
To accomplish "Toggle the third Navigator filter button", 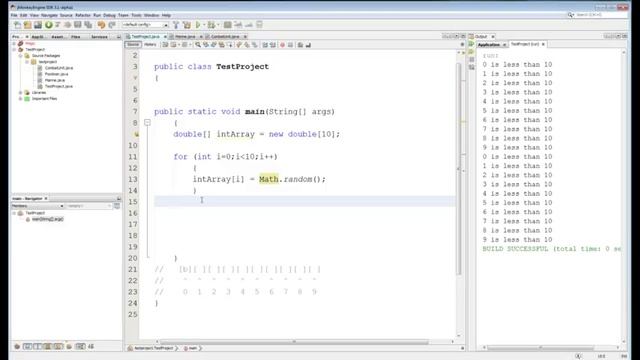I will pos(38,346).
